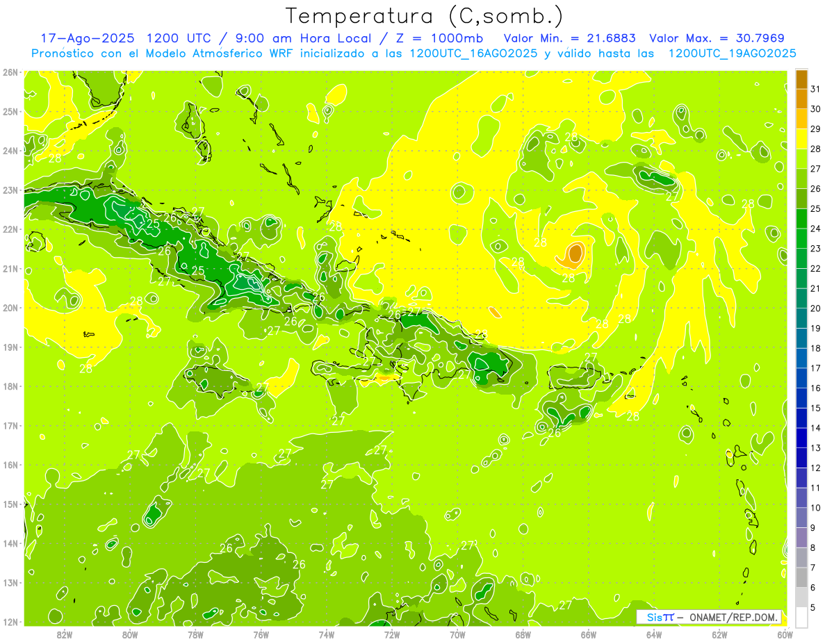Click the "1200UTC_16AGO2025" initialization time
Image resolution: width=834 pixels, height=644 pixels.
[x=473, y=53]
